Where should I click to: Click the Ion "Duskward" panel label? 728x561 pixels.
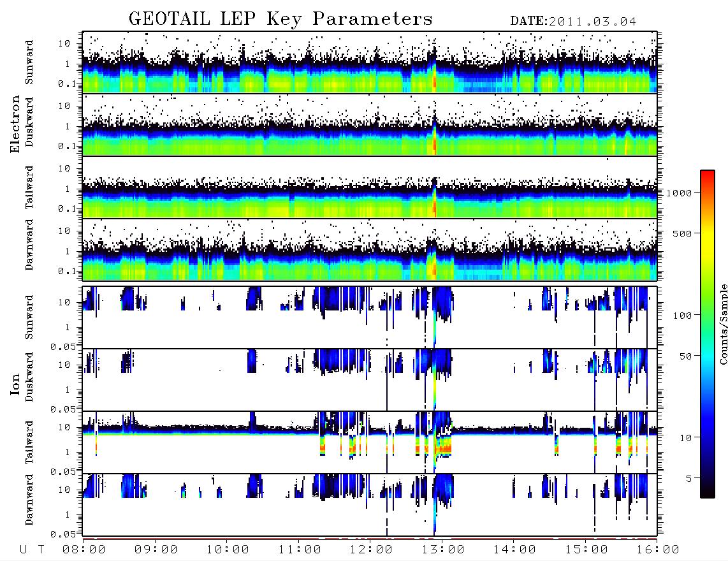(29, 377)
